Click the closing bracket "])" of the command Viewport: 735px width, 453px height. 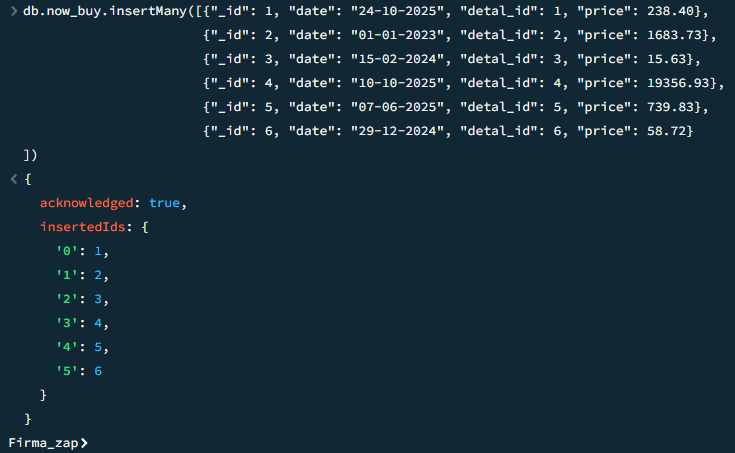pyautogui.click(x=30, y=155)
